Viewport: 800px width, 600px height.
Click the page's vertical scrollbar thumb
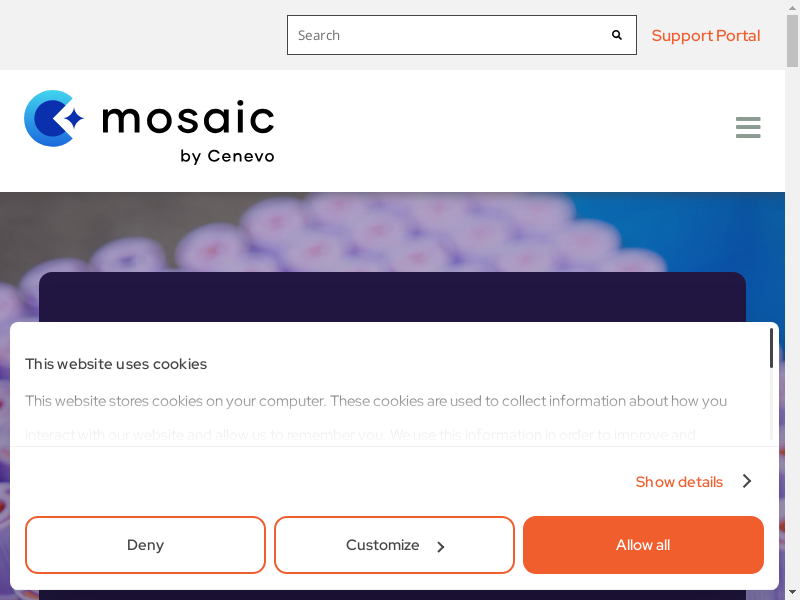click(x=792, y=40)
